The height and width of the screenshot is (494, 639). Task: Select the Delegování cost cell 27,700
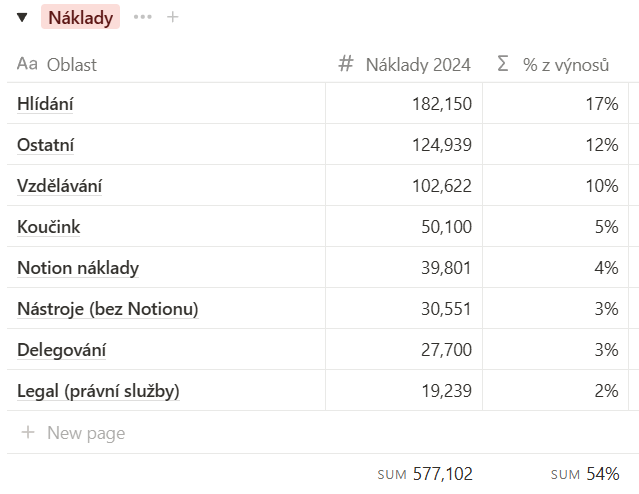coord(446,350)
